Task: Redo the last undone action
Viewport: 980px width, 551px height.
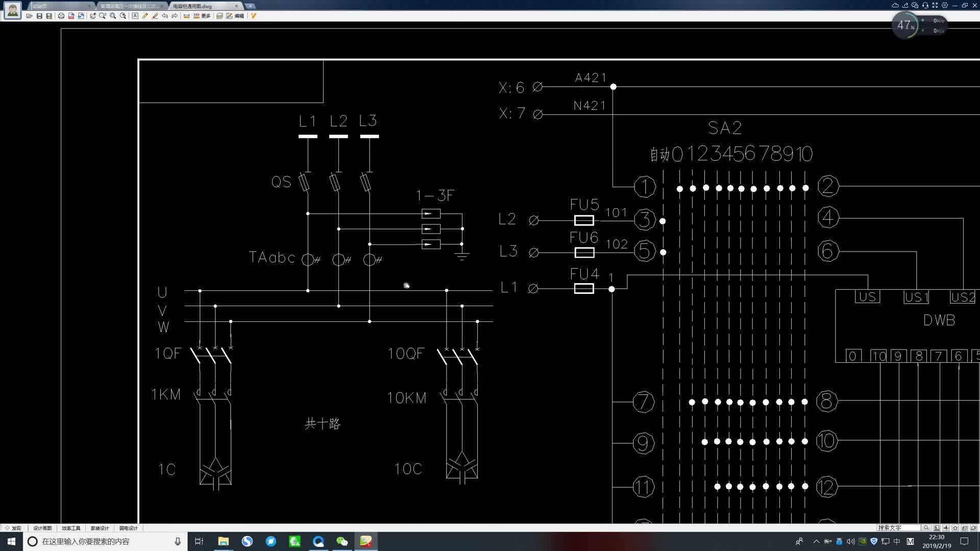Action: (x=175, y=16)
